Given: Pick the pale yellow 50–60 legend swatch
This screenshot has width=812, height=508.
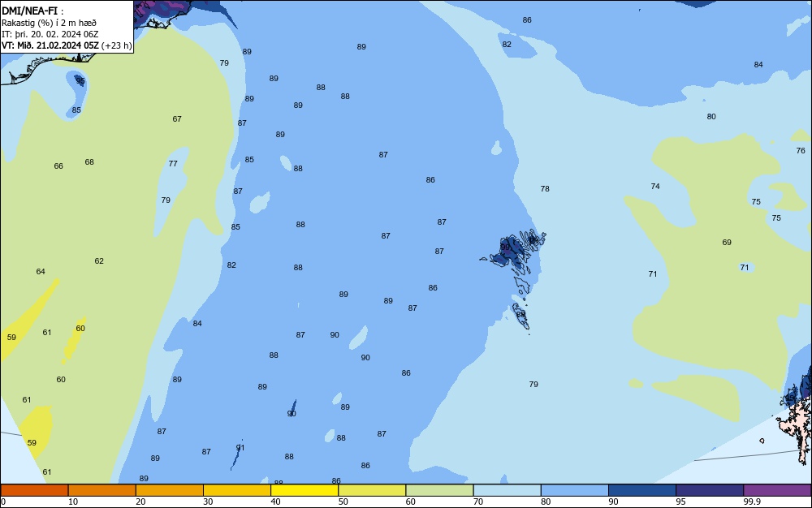Looking at the screenshot, I should coord(372,490).
